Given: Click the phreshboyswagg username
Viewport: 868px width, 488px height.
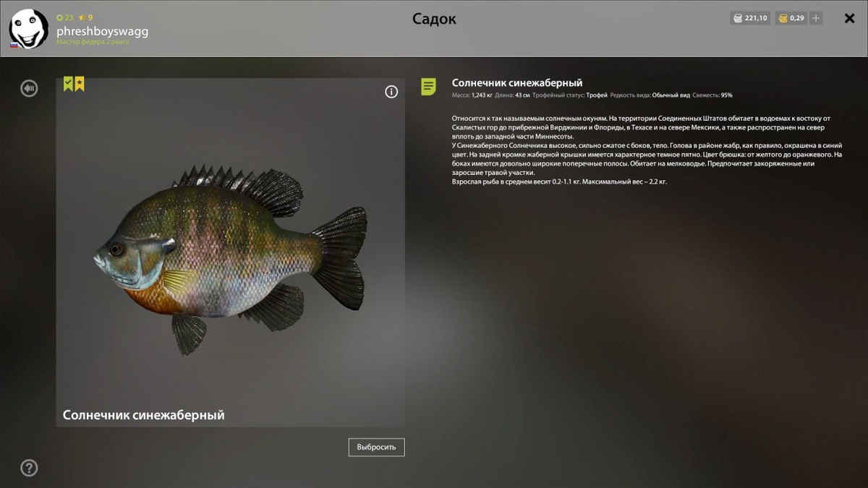Looking at the screenshot, I should coord(102,31).
